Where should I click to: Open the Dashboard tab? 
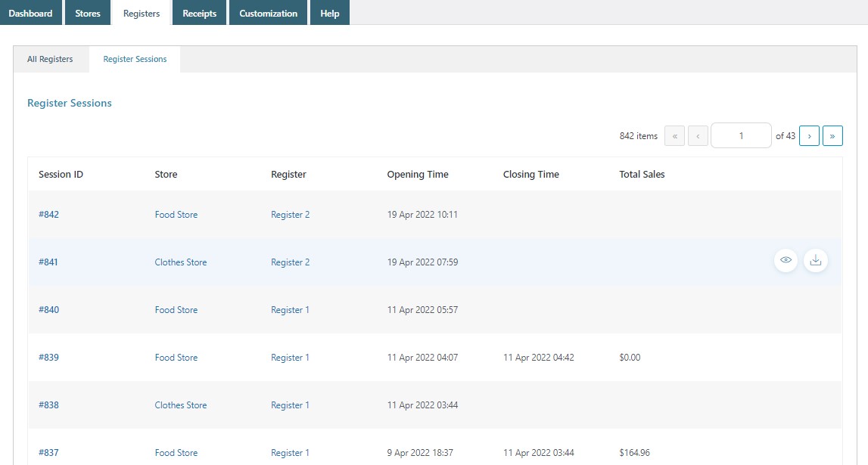30,13
